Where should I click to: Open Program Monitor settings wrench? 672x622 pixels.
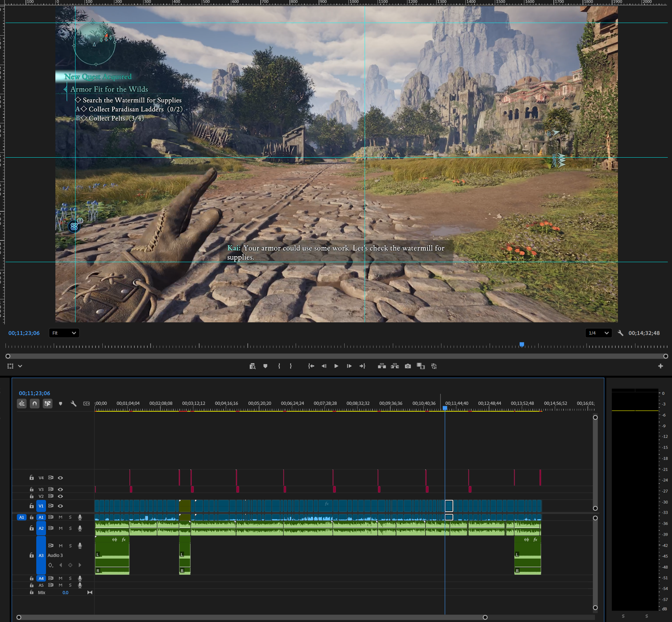click(620, 333)
